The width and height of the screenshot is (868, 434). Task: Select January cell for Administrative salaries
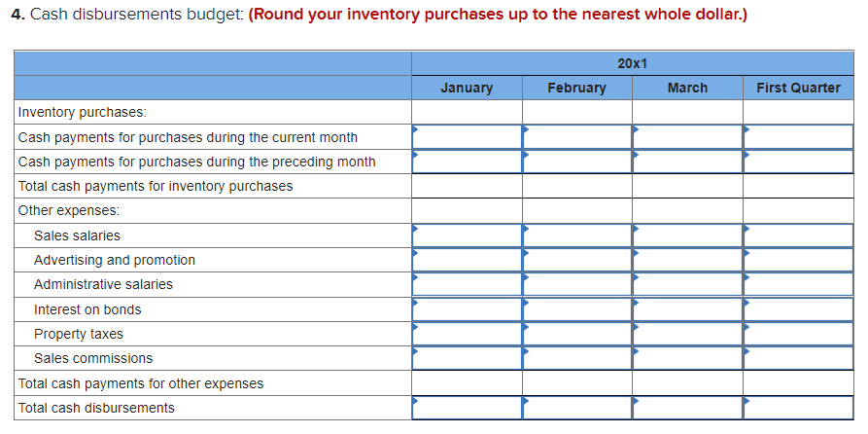pyautogui.click(x=467, y=284)
